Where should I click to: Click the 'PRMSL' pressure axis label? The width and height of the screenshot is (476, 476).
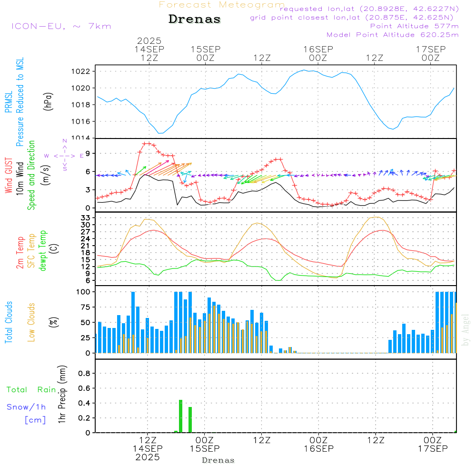pyautogui.click(x=9, y=102)
